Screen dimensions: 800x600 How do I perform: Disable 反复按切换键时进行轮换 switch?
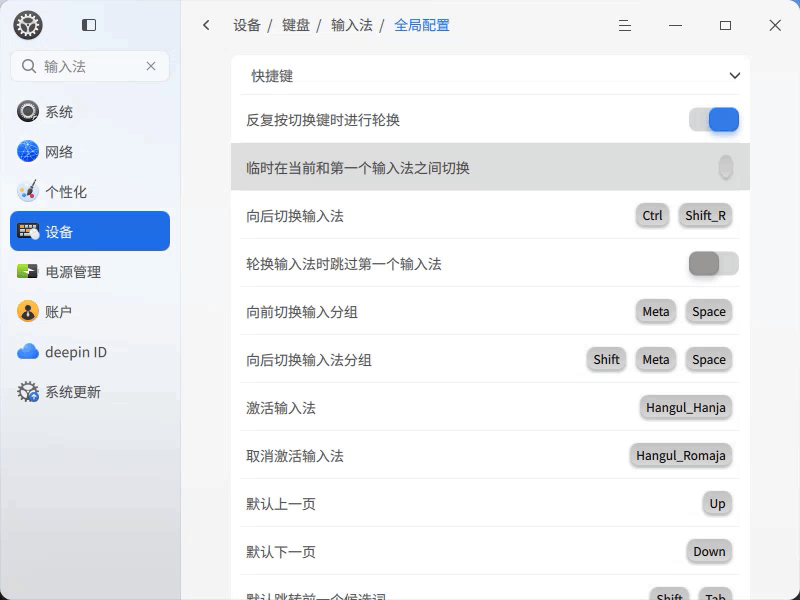[x=714, y=119]
